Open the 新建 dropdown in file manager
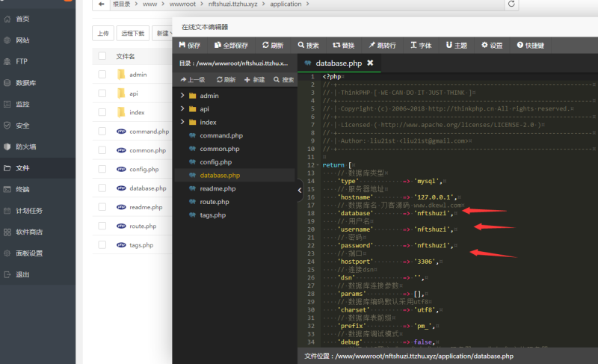Viewport: 598px width, 364px height. point(162,33)
